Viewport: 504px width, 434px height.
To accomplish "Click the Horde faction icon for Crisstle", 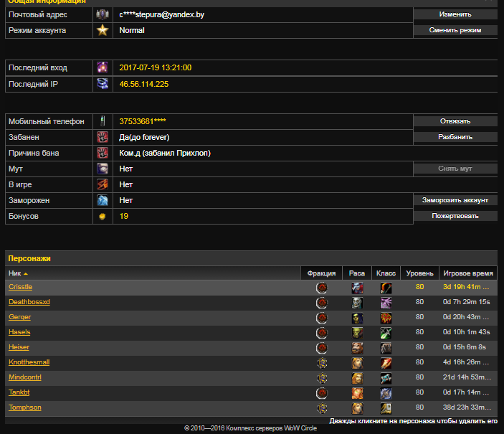I will pos(322,288).
